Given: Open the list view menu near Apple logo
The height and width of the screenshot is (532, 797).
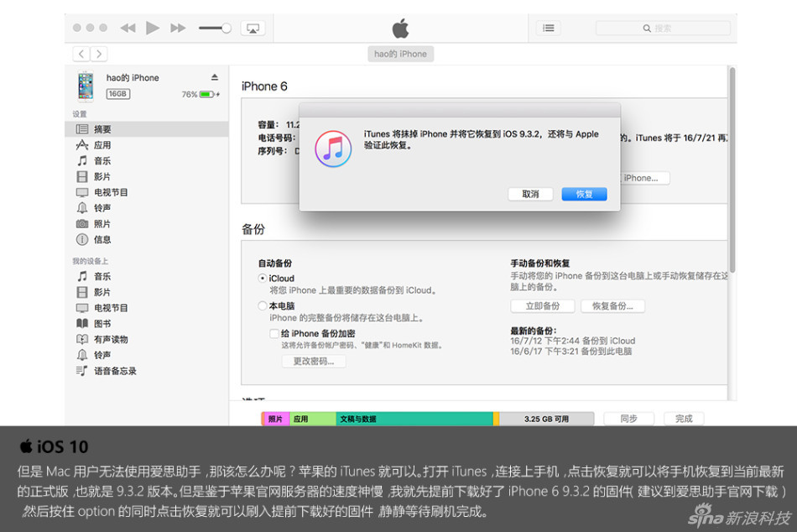Looking at the screenshot, I should tap(548, 27).
